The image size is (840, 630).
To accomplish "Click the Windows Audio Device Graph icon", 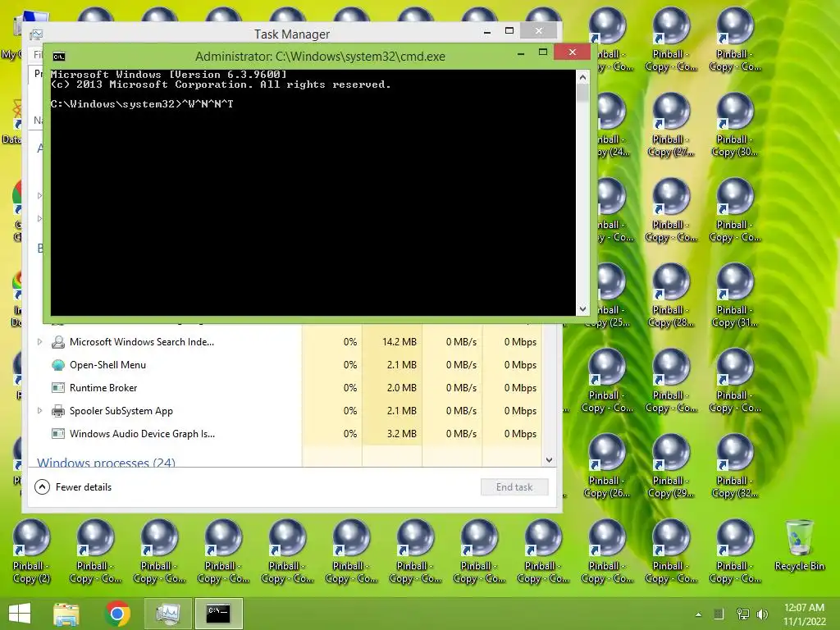I will coord(58,434).
